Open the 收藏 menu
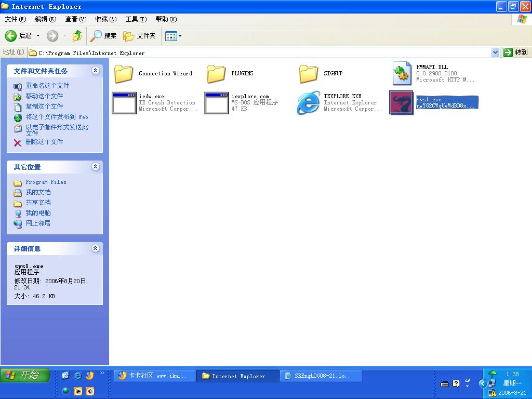 (106, 19)
